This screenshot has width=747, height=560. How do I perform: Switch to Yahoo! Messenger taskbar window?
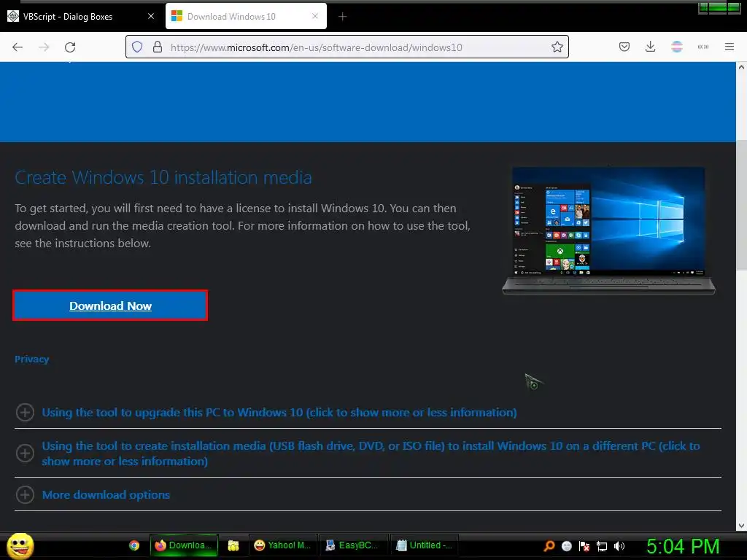point(283,545)
